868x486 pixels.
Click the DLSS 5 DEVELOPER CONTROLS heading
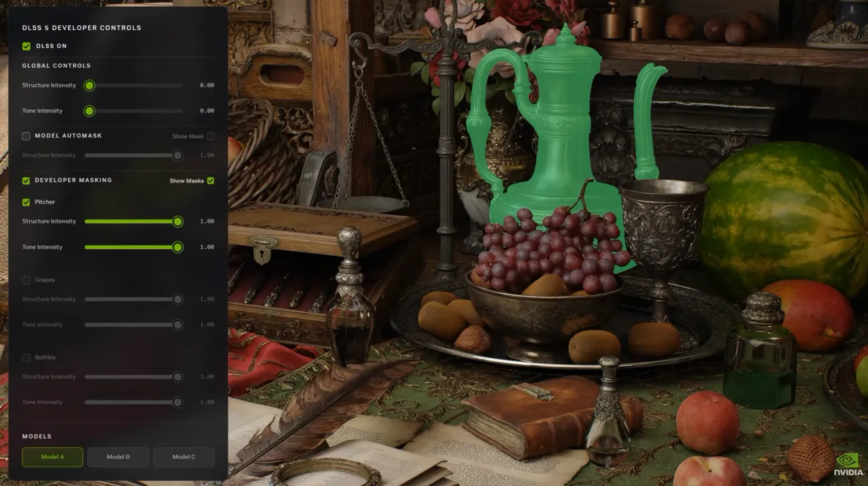(x=81, y=29)
